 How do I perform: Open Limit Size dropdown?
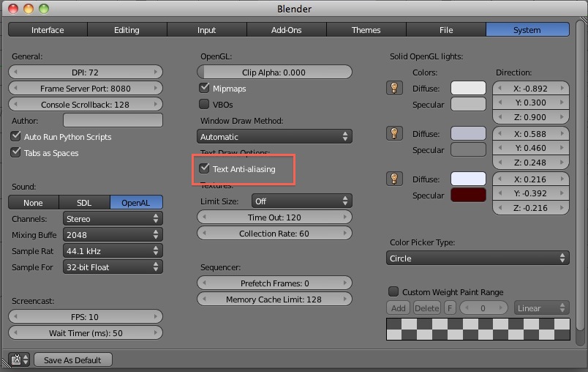coord(301,201)
